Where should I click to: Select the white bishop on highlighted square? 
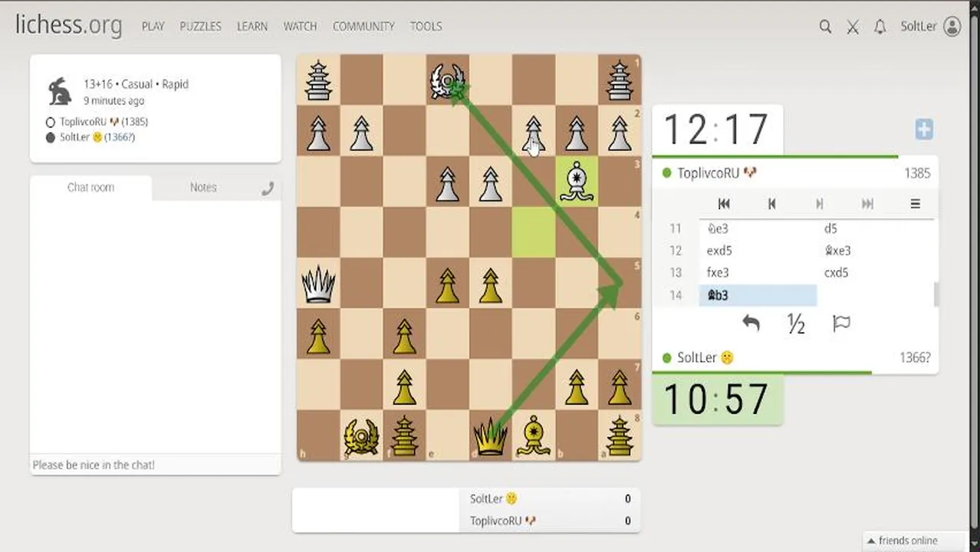pos(577,182)
